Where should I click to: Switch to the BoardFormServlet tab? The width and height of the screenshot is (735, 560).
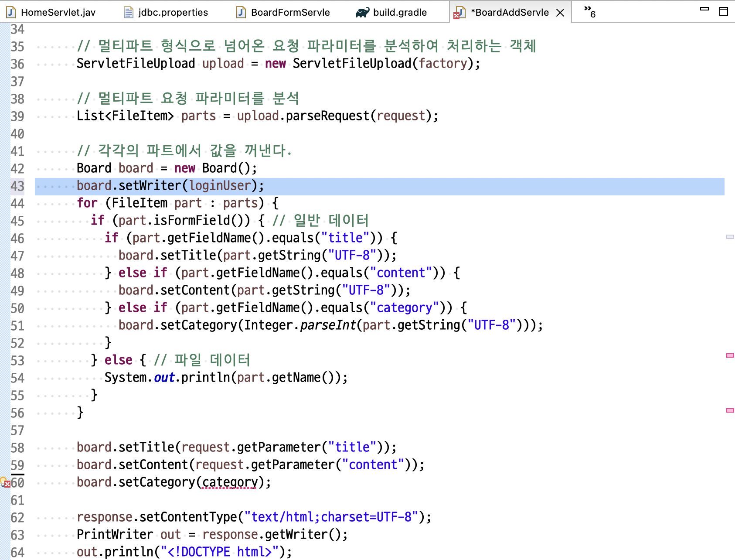(284, 12)
